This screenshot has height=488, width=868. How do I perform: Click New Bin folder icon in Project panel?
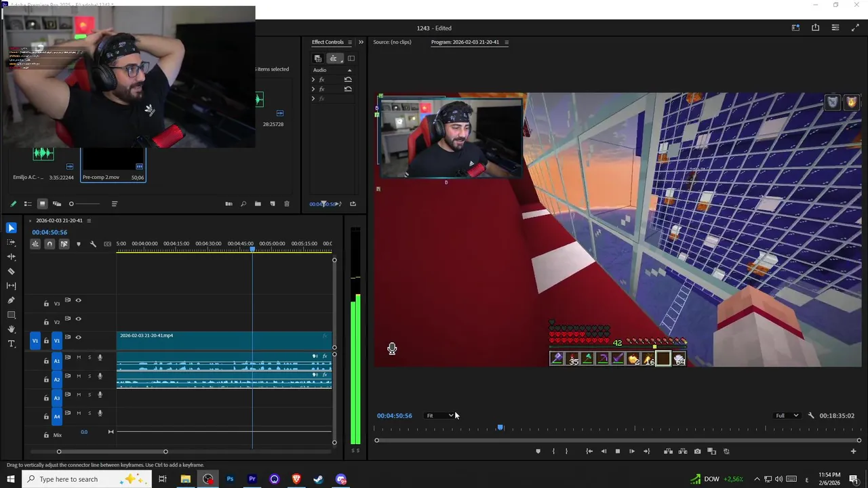pyautogui.click(x=258, y=204)
